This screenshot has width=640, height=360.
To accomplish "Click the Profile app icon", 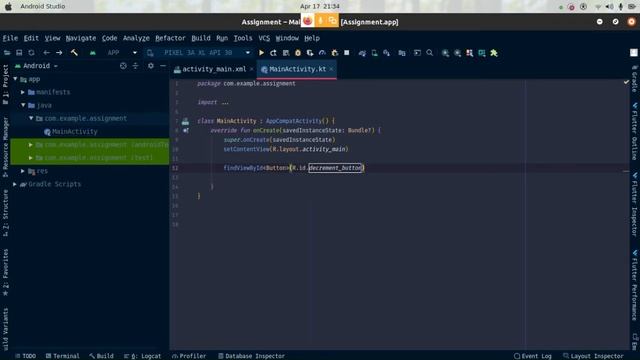I will pyautogui.click(x=322, y=53).
